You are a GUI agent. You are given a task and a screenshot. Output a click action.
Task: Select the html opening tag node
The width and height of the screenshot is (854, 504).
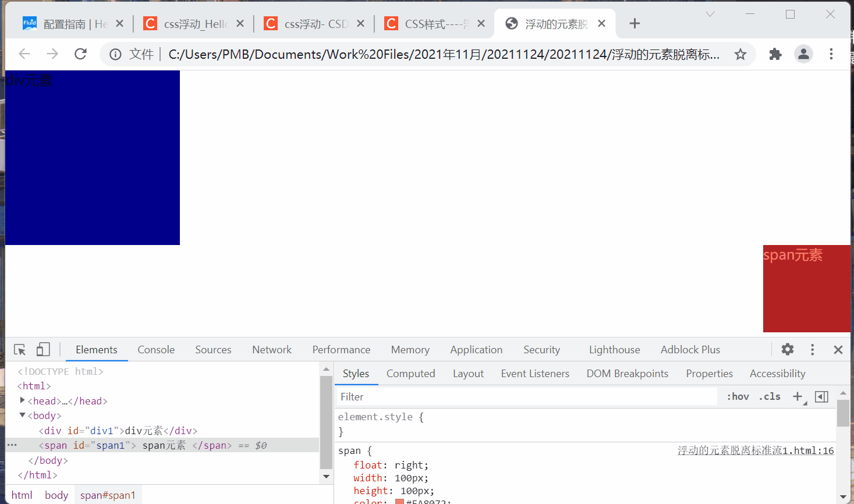tap(34, 386)
